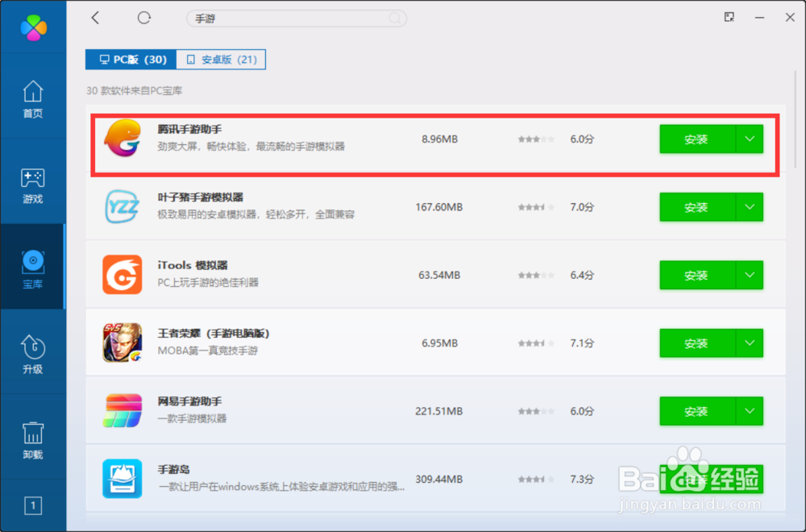806x532 pixels.
Task: Click the search box containing 手游
Action: point(296,19)
